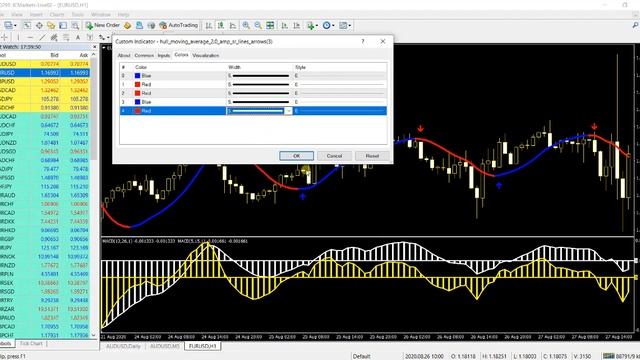
Task: Select the Trendline drawing tool
Action: click(x=42, y=37)
